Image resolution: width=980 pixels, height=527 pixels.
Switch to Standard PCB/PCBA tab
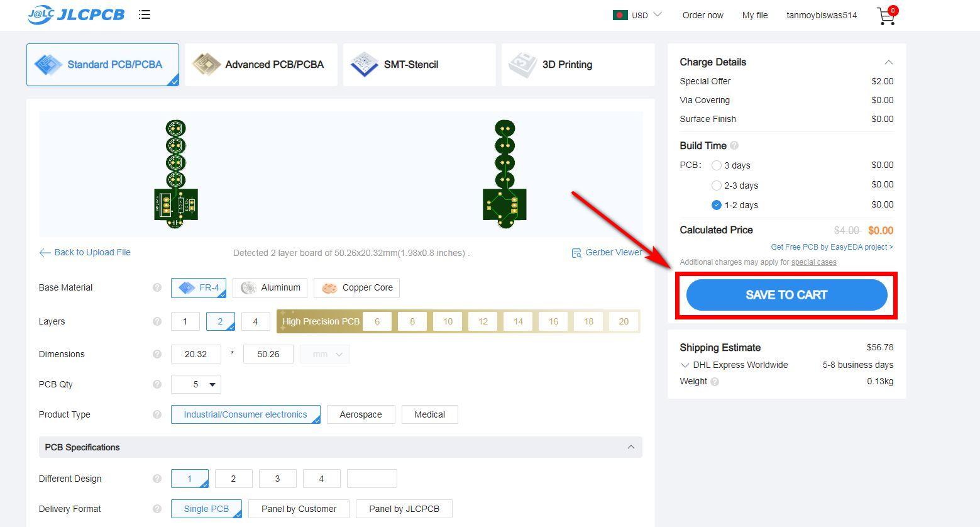tap(102, 65)
